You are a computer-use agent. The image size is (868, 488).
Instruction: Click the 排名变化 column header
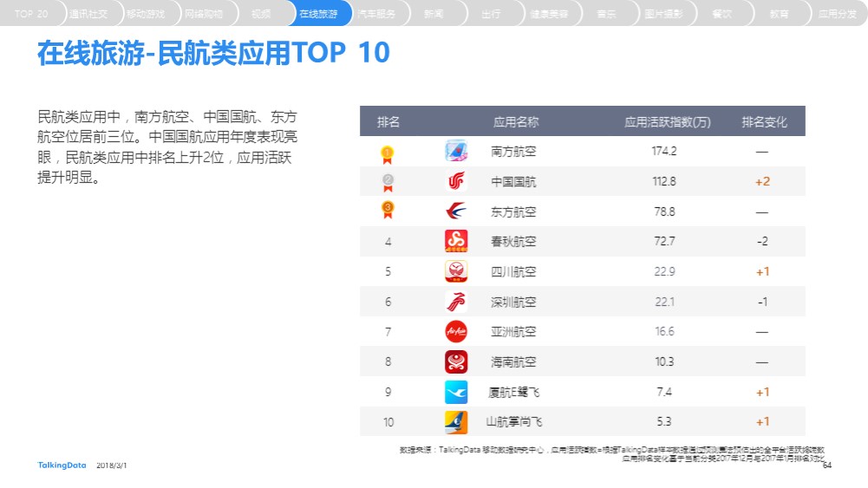click(765, 121)
